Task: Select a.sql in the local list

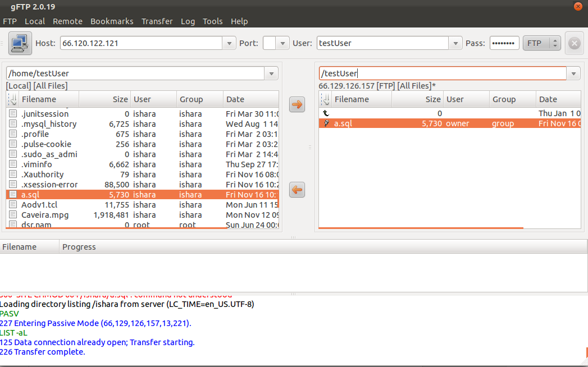Action: (143, 195)
